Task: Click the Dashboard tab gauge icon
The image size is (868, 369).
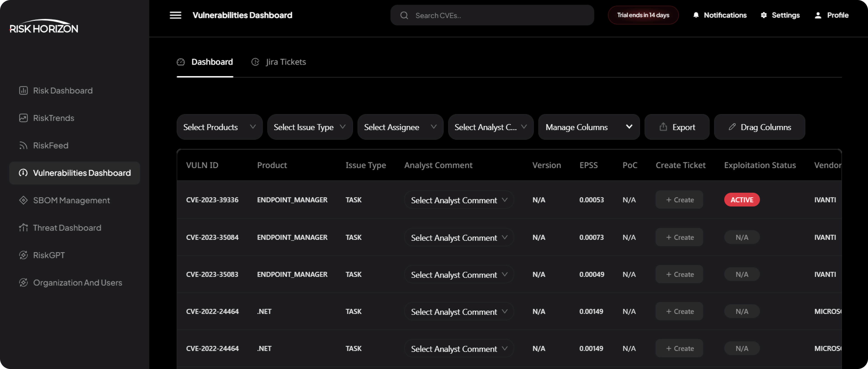Action: tap(181, 62)
